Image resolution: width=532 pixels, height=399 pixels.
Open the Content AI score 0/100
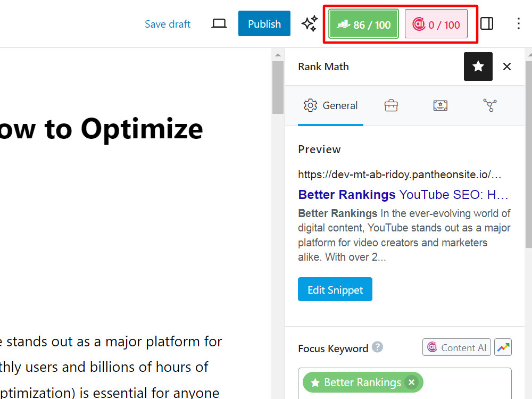coord(436,24)
